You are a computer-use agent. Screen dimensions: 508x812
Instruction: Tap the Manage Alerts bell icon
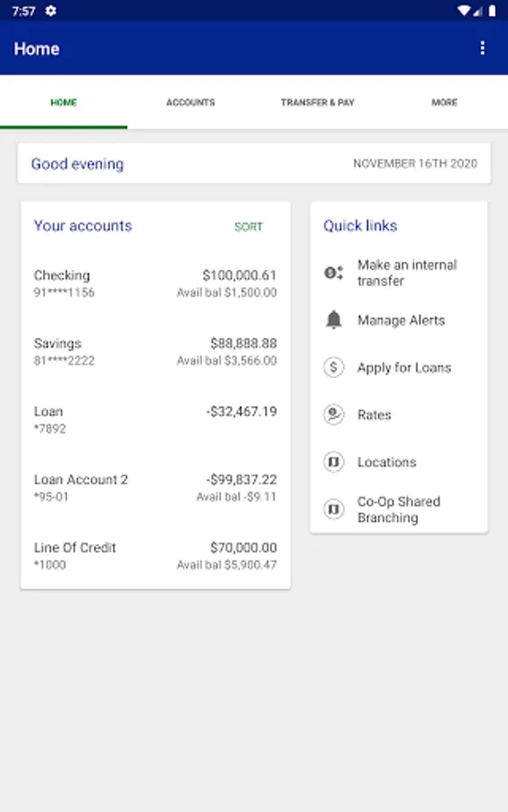point(334,320)
